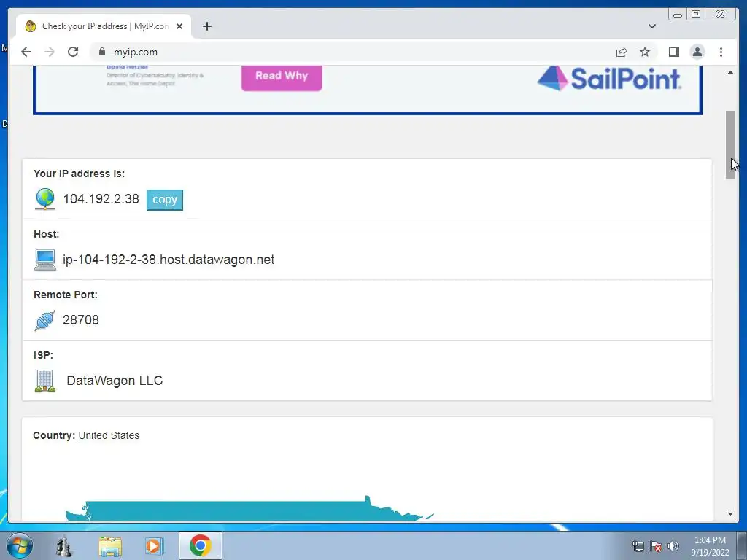
Task: Open Chrome side panel
Action: (x=673, y=52)
